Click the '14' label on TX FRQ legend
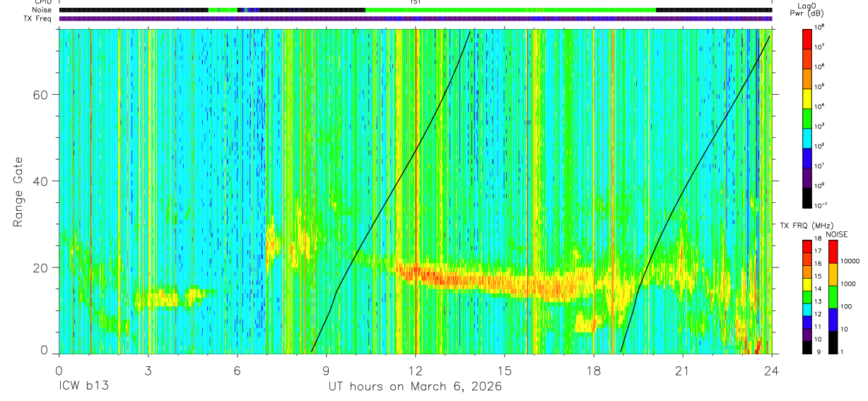868x401 pixels. pos(818,289)
